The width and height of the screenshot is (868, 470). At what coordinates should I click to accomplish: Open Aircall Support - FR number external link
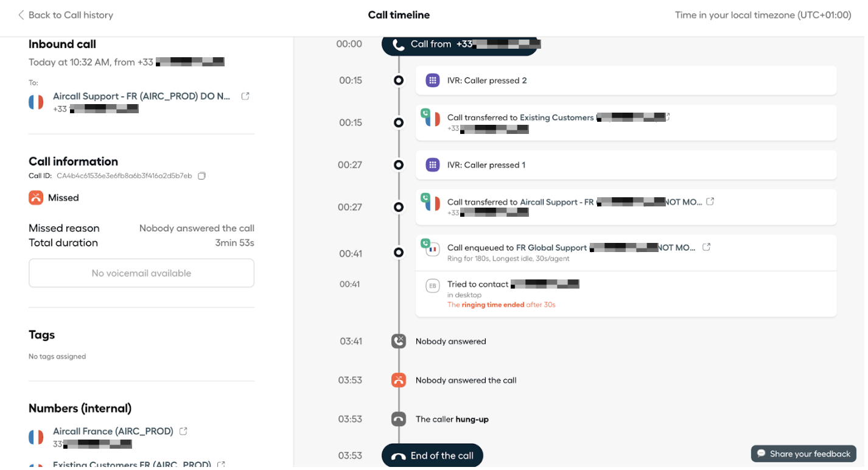click(x=247, y=97)
